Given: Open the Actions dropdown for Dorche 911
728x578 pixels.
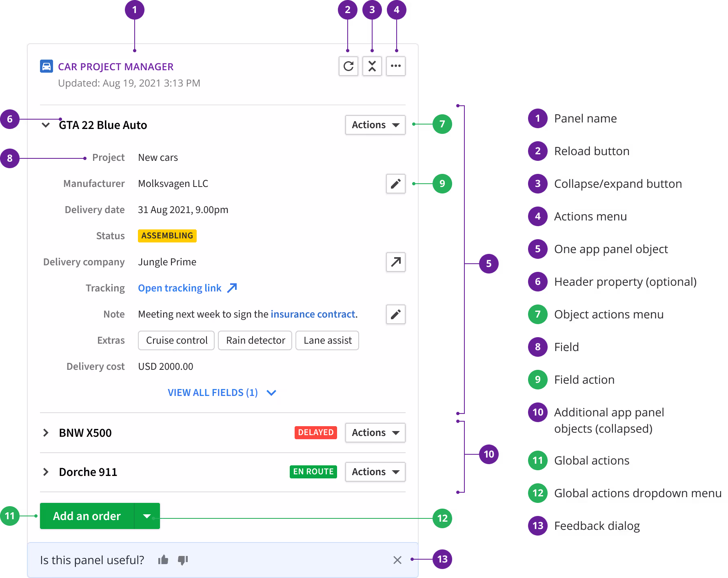Looking at the screenshot, I should [x=375, y=472].
